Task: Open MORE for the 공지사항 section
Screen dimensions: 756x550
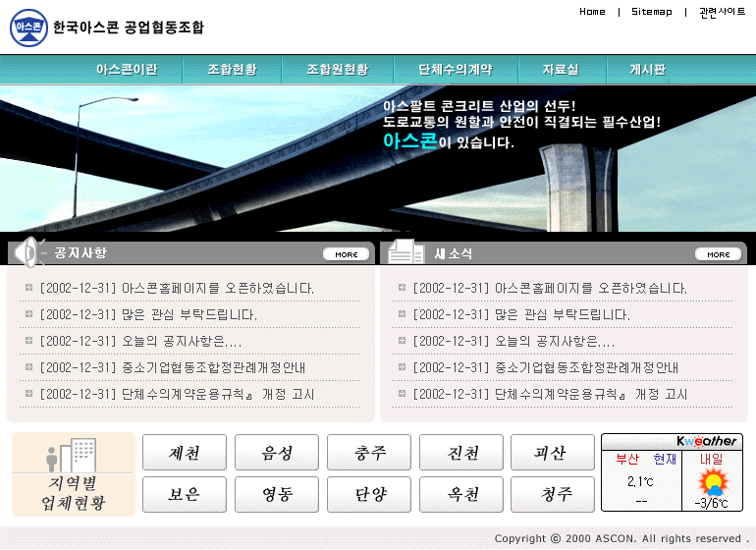Action: (x=346, y=254)
